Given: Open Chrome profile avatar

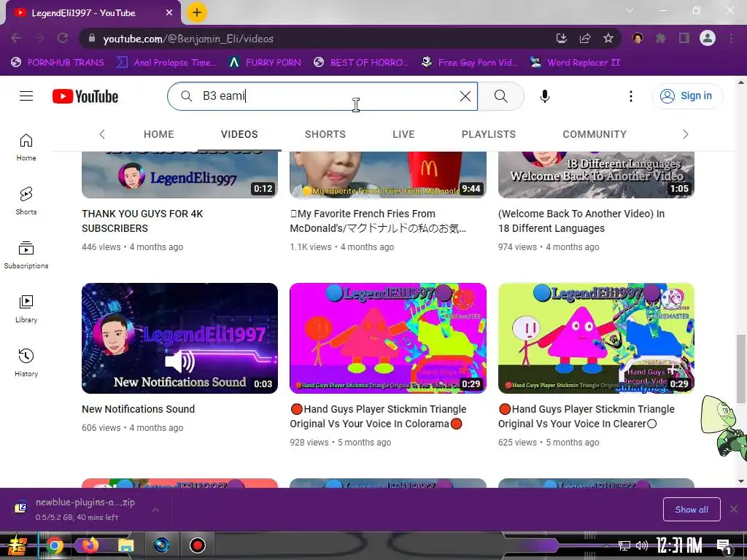Looking at the screenshot, I should pos(708,38).
